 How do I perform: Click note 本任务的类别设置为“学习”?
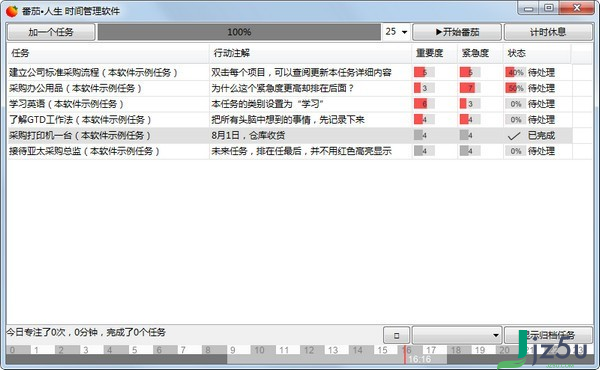point(267,104)
